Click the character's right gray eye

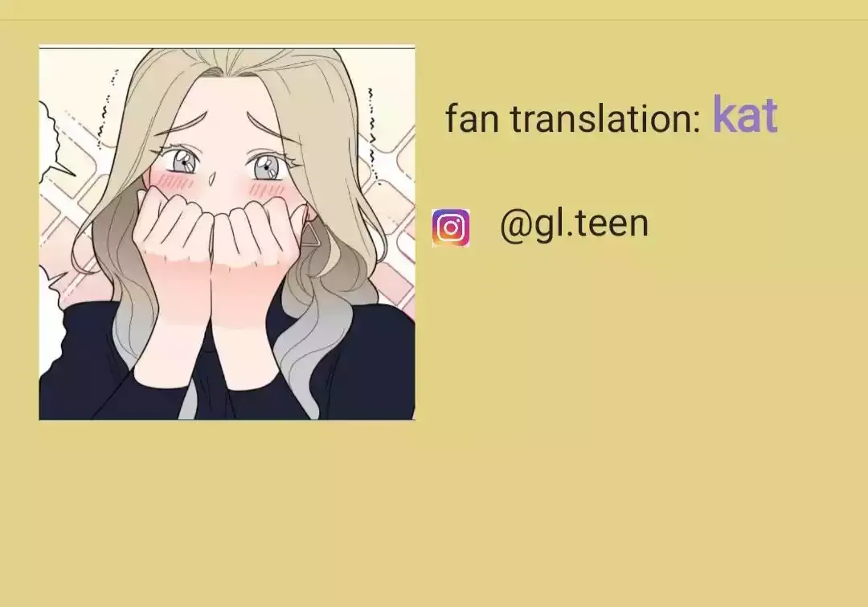(267, 167)
